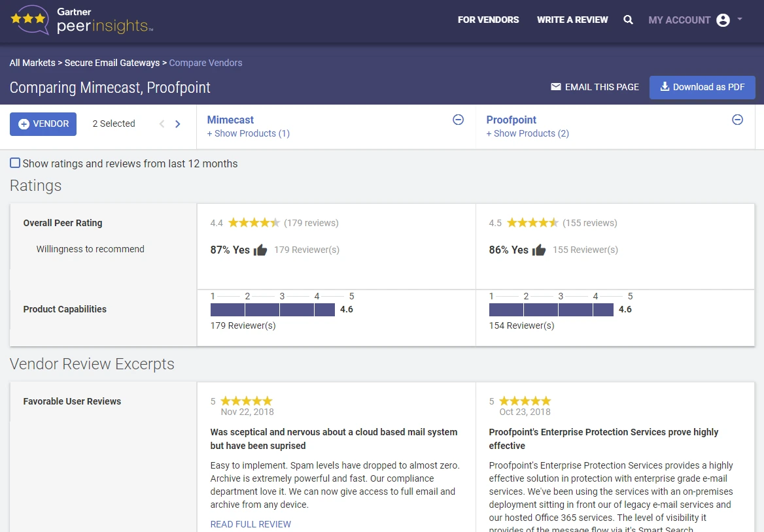Click the thumbs-up beside 86% Yes

539,250
